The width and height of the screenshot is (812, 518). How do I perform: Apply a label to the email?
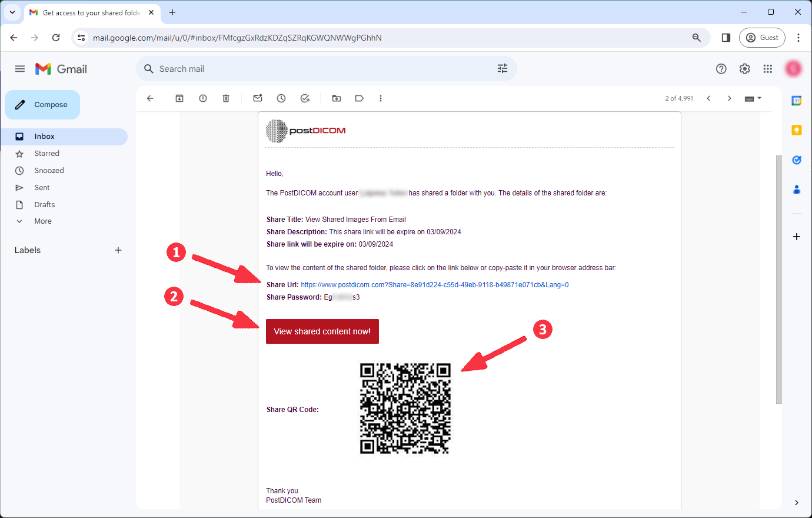tap(360, 98)
